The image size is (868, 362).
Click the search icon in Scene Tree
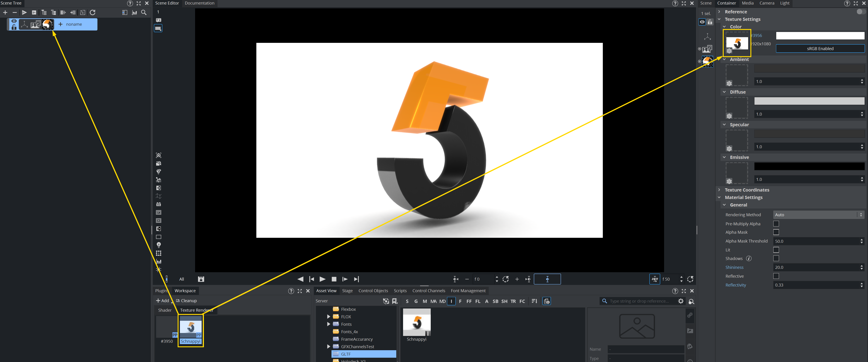(x=144, y=12)
